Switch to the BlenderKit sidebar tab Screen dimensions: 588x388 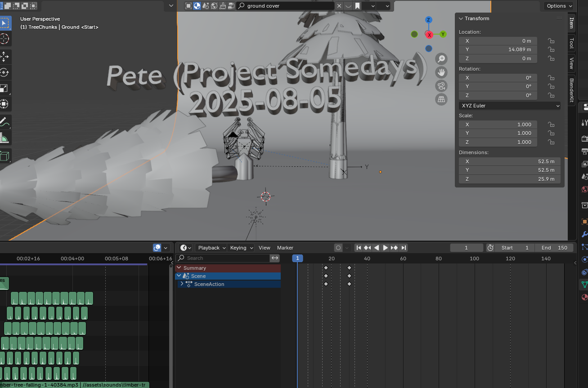pos(571,90)
